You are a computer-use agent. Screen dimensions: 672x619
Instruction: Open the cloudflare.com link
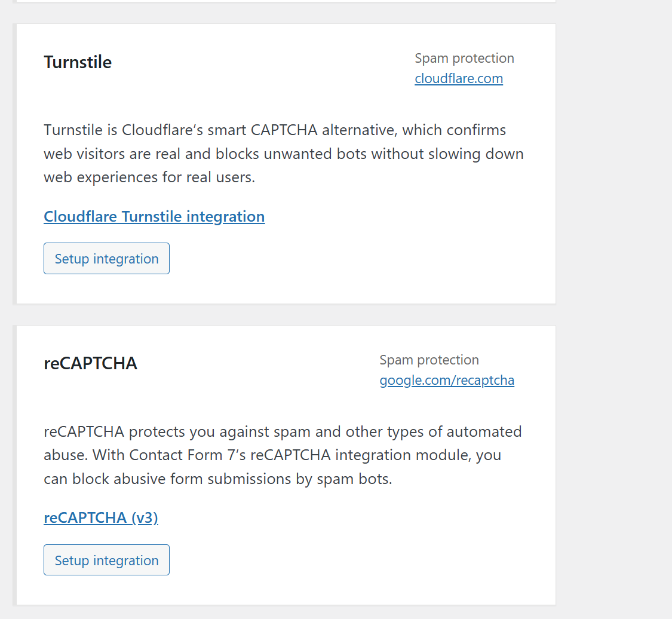click(459, 79)
